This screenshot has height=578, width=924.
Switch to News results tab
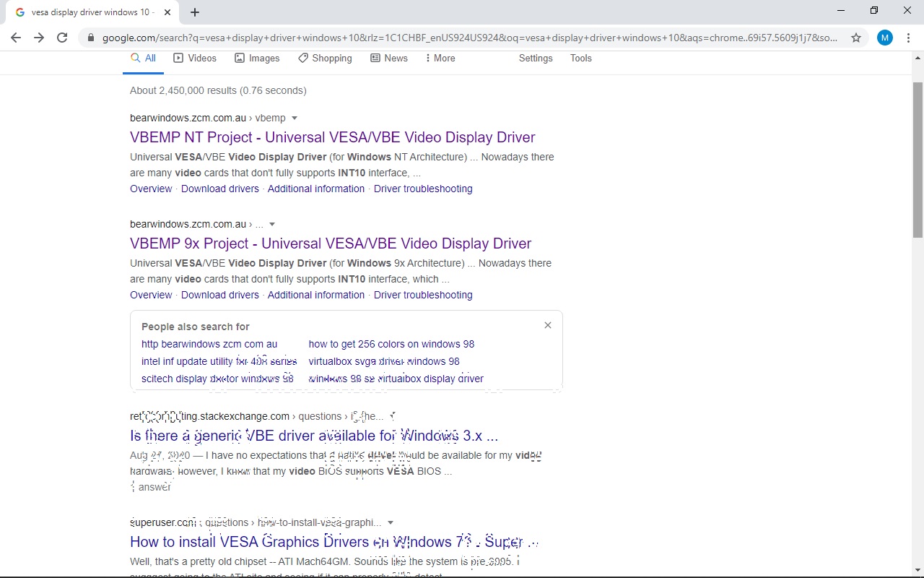389,59
